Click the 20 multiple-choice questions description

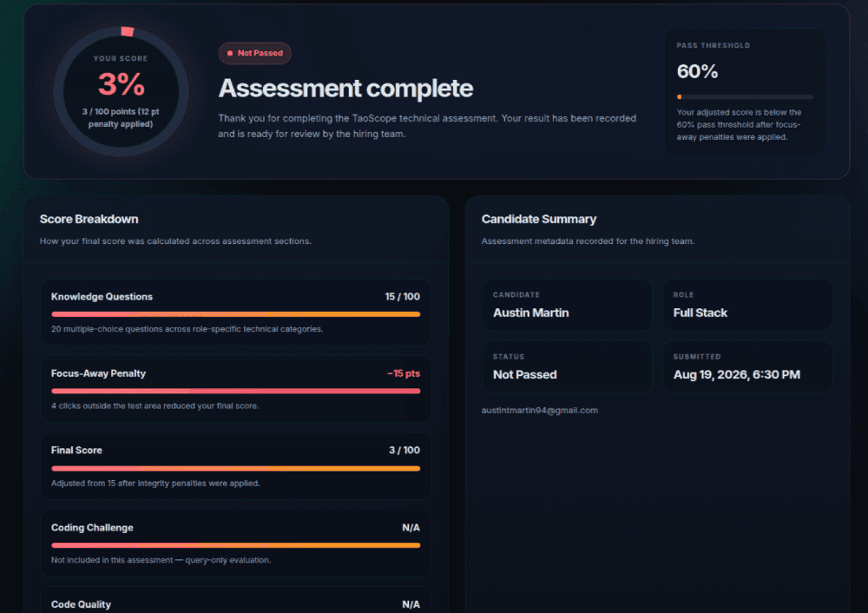187,329
